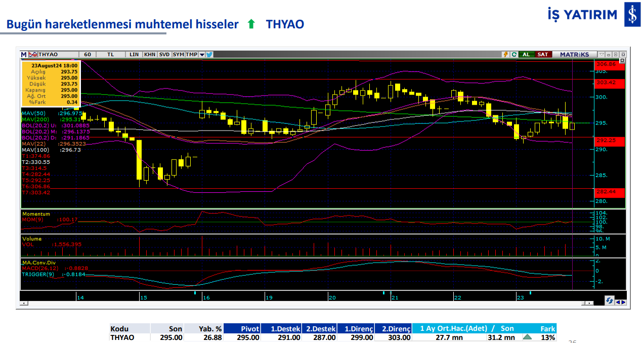
Task: Click the red SAT sell button
Action: (x=542, y=54)
